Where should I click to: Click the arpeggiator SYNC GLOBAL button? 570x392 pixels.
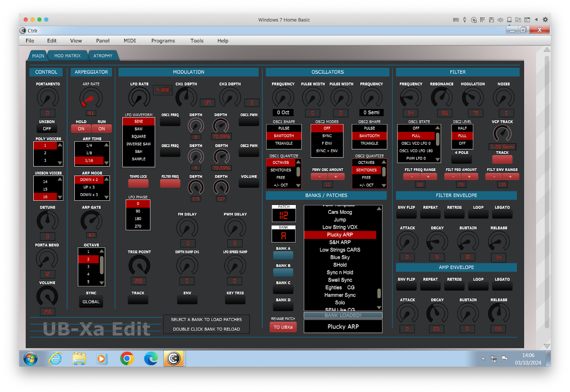click(x=91, y=301)
